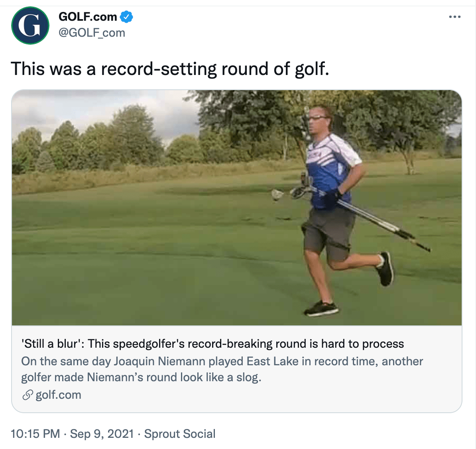Click the card description mentioning Joaquin Niemann
Image resolution: width=476 pixels, height=449 pixels.
(222, 361)
